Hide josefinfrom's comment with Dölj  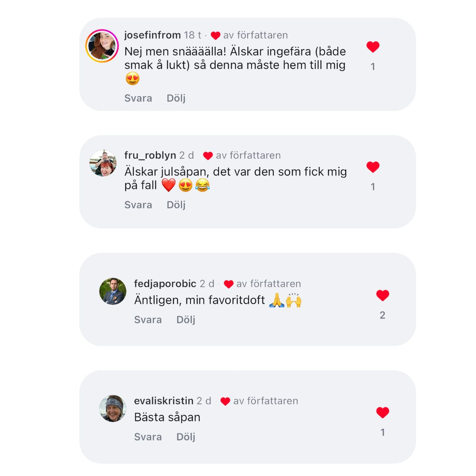point(176,98)
